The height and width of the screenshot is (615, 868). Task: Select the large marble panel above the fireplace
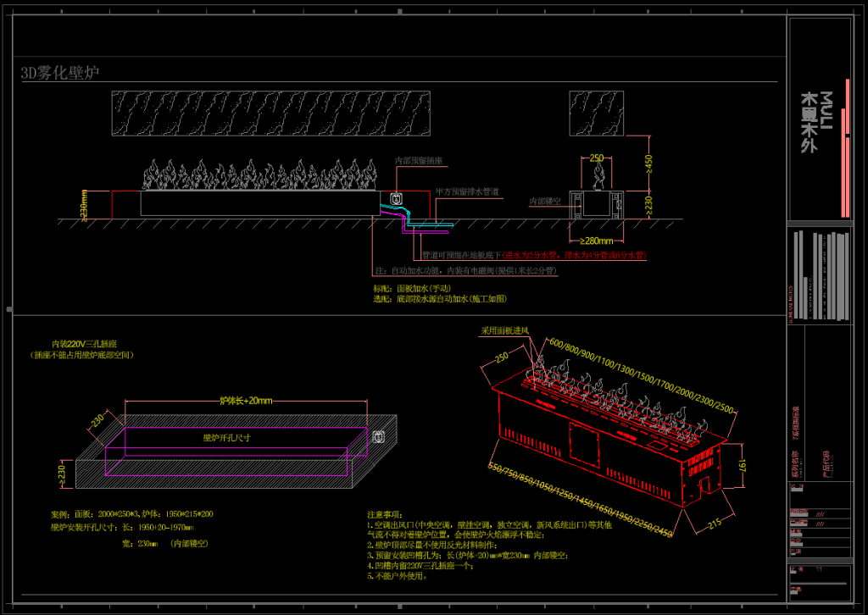point(272,114)
